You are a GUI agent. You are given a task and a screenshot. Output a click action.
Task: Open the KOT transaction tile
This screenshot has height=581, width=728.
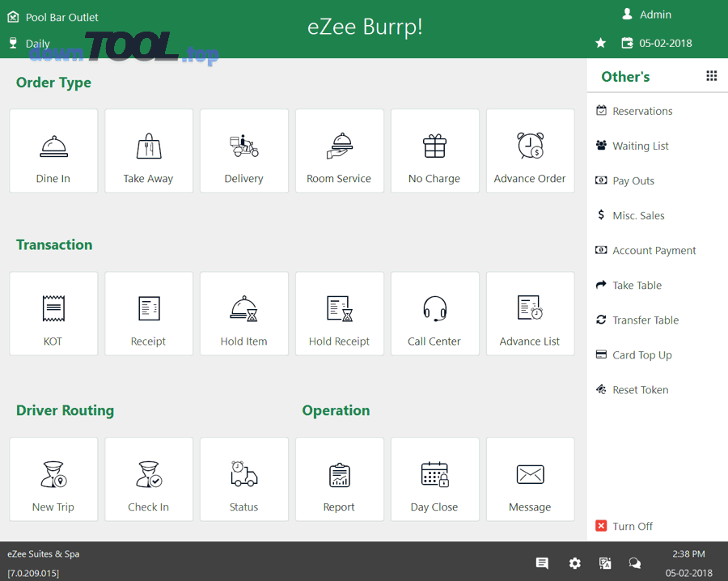pyautogui.click(x=53, y=313)
